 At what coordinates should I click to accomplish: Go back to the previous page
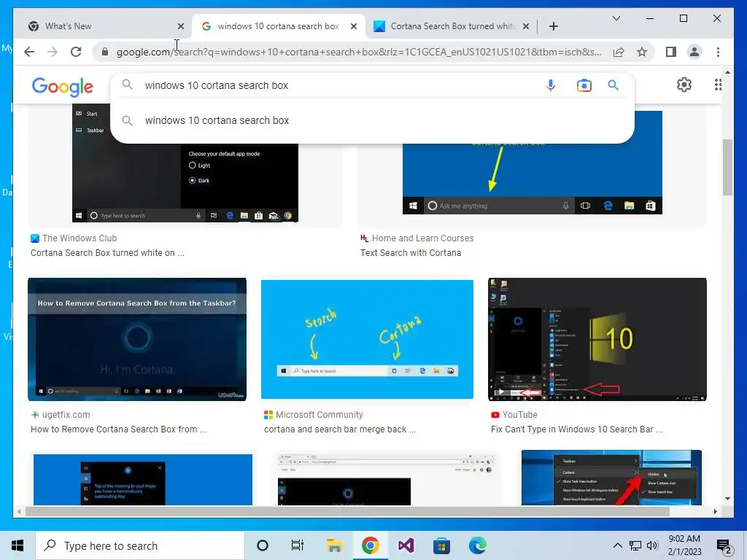[29, 52]
